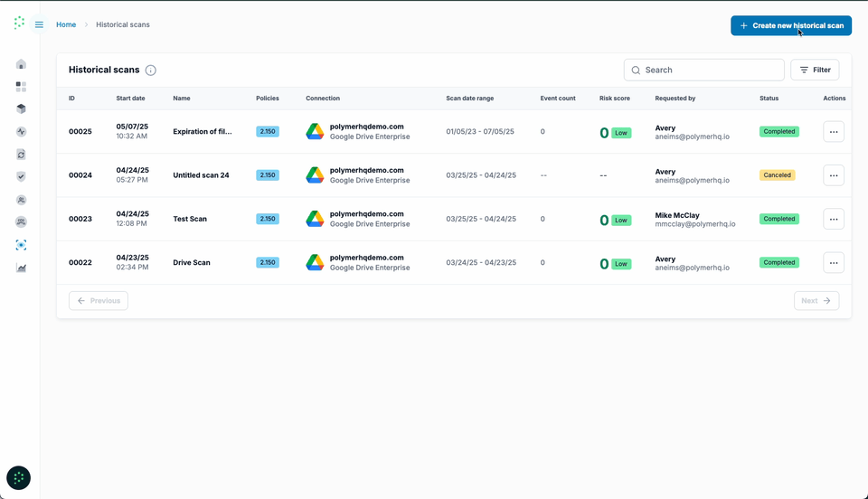The image size is (868, 499).
Task: Go to the Next page
Action: tap(816, 301)
